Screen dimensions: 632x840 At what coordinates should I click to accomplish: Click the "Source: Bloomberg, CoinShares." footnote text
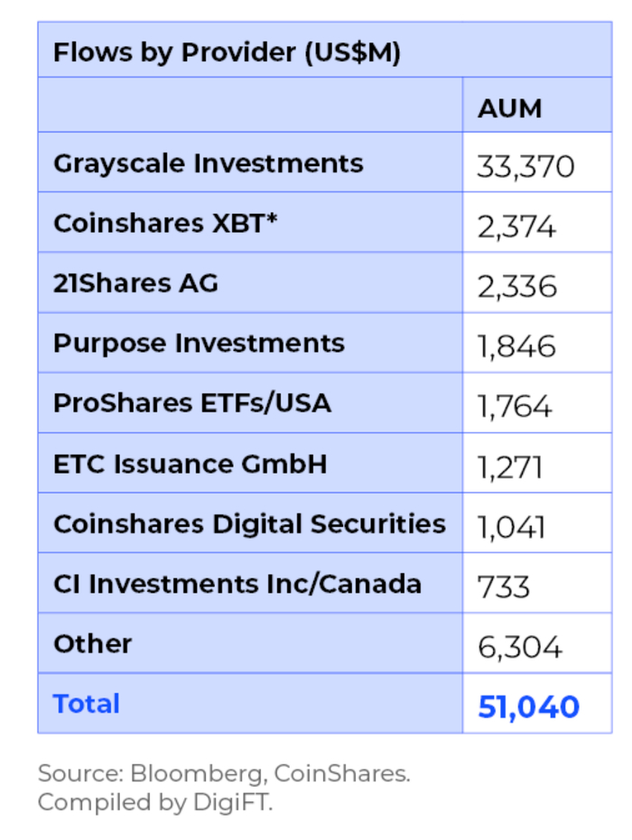click(x=223, y=774)
